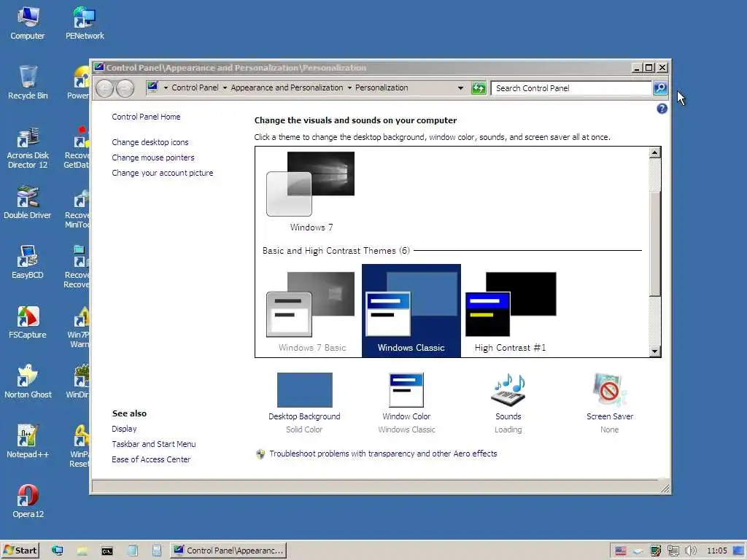The image size is (747, 560).
Task: Expand the Appearance and Personalization breadcrumb arrow
Action: [x=349, y=88]
